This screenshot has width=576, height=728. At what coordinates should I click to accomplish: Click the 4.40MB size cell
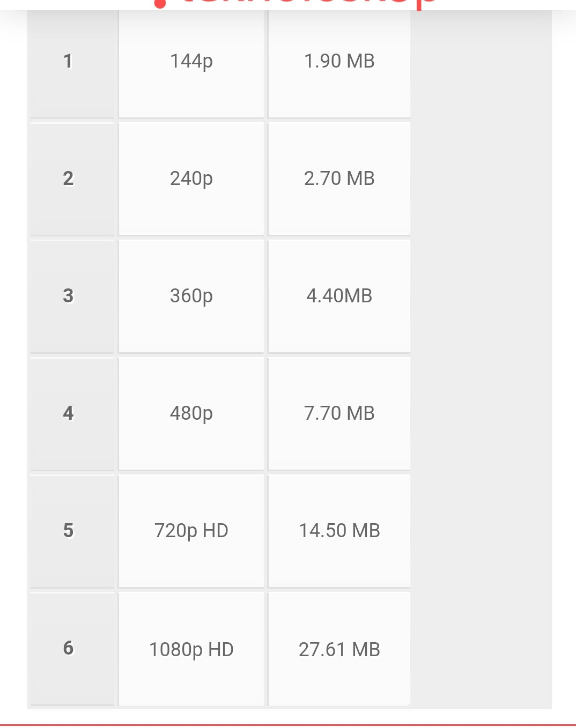pyautogui.click(x=339, y=296)
